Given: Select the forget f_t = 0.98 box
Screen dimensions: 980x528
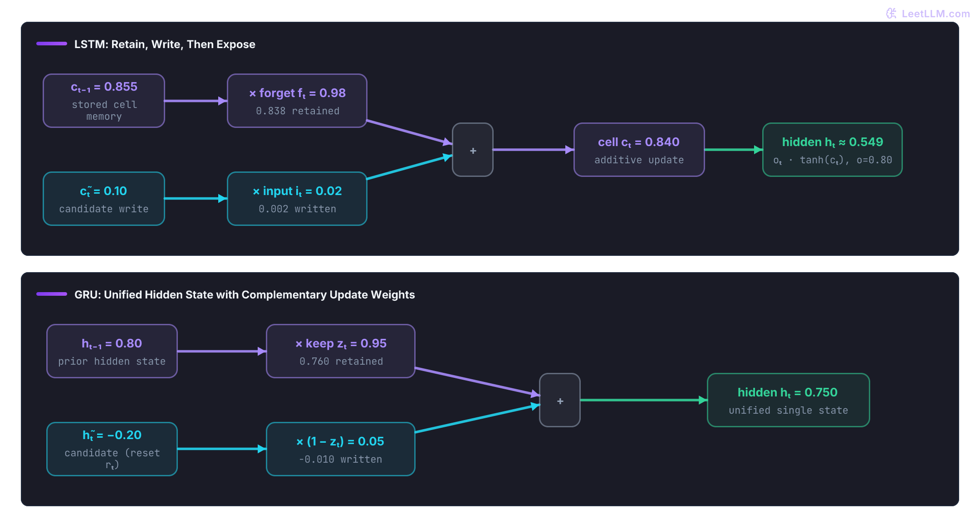Looking at the screenshot, I should (x=297, y=101).
